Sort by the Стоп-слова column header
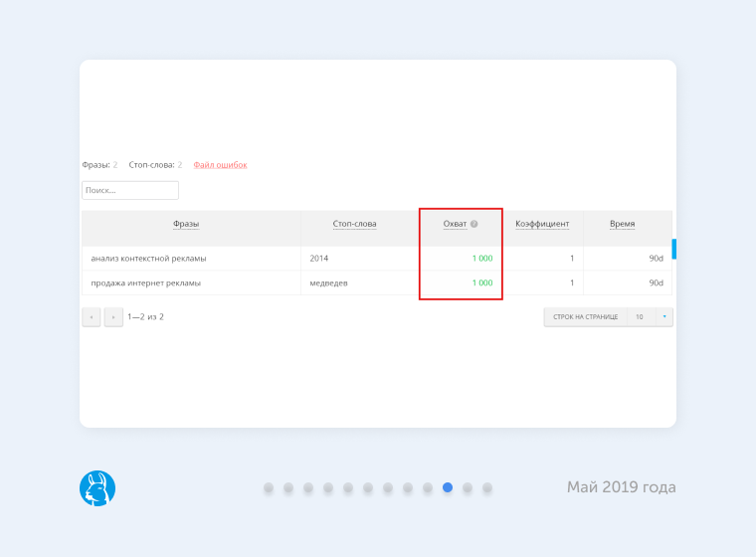This screenshot has height=557, width=756. tap(354, 224)
